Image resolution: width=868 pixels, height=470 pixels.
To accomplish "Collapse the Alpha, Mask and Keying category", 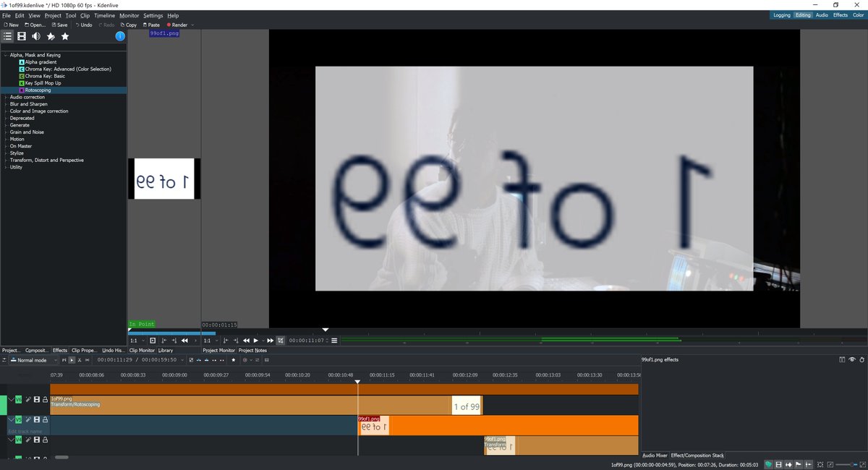I will pyautogui.click(x=5, y=55).
